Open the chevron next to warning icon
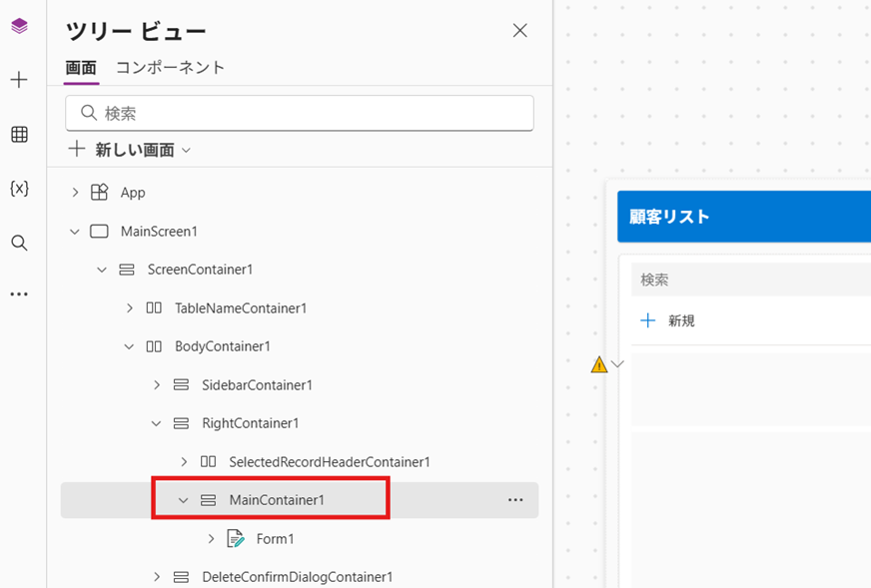This screenshot has height=588, width=871. [618, 364]
